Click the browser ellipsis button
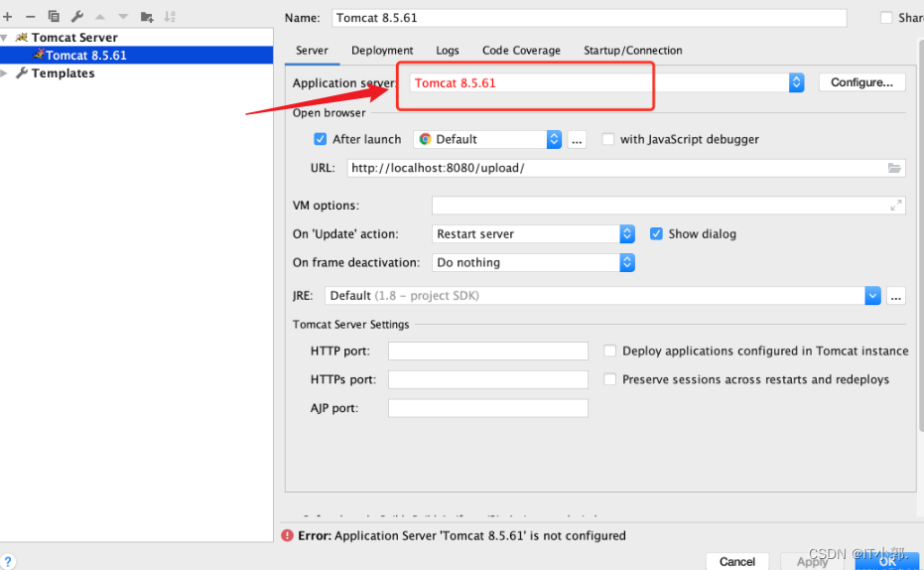924x570 pixels. coord(577,140)
